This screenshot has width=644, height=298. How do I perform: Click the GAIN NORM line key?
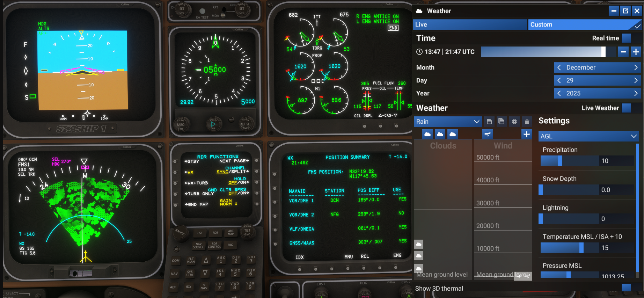click(257, 204)
